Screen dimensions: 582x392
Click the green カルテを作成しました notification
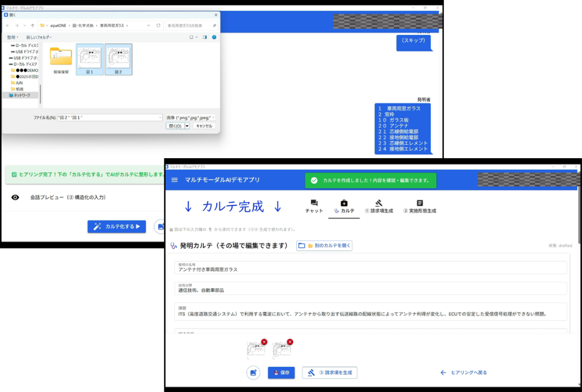pyautogui.click(x=371, y=180)
